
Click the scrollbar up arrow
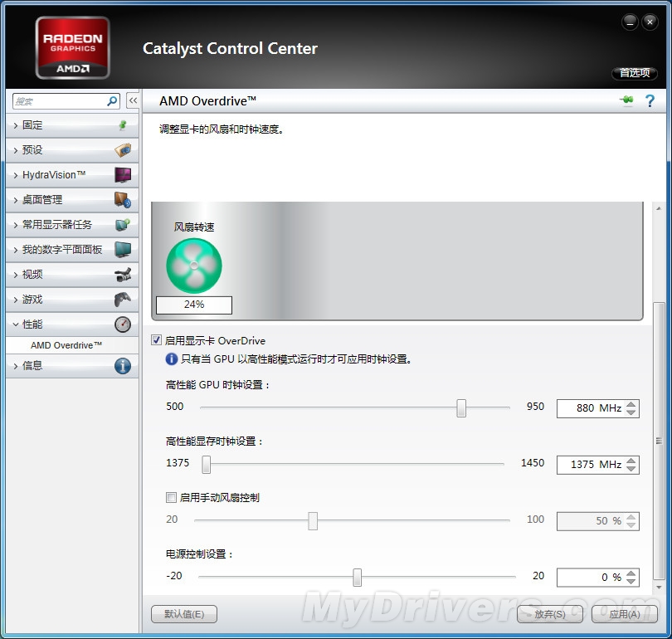point(660,207)
